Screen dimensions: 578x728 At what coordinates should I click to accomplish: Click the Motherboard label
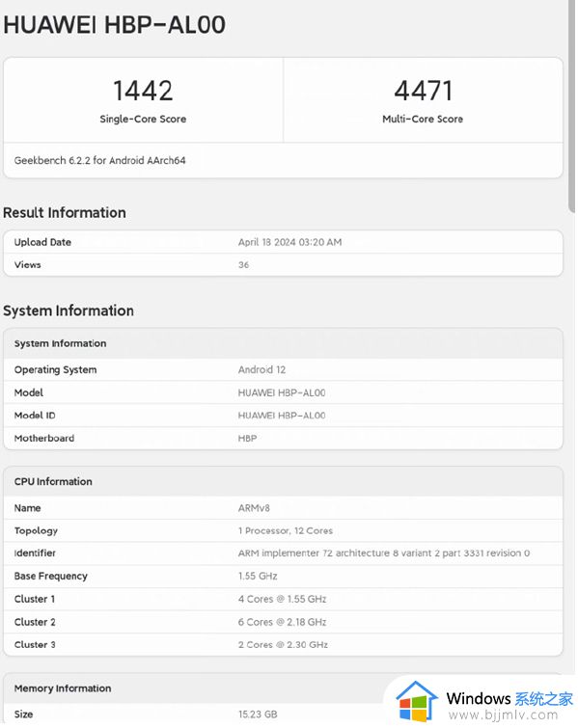(44, 439)
